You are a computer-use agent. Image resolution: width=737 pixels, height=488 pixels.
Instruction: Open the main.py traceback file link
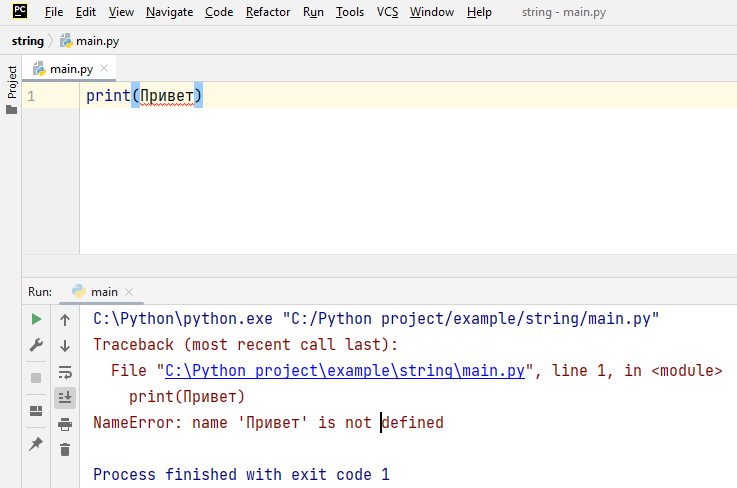click(x=345, y=371)
